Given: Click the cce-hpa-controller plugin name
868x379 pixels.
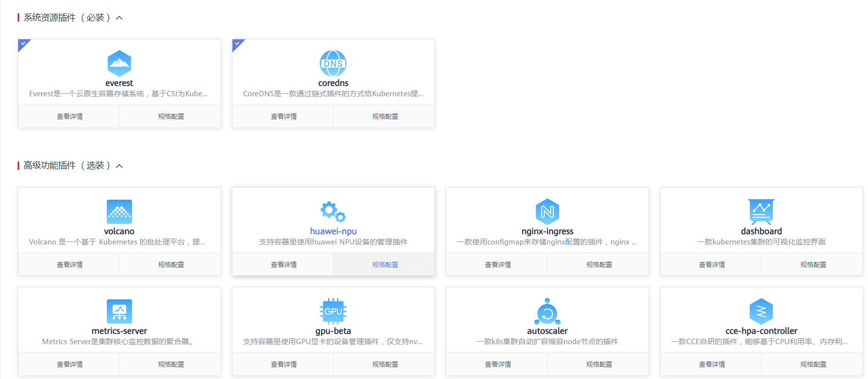Looking at the screenshot, I should tap(761, 331).
